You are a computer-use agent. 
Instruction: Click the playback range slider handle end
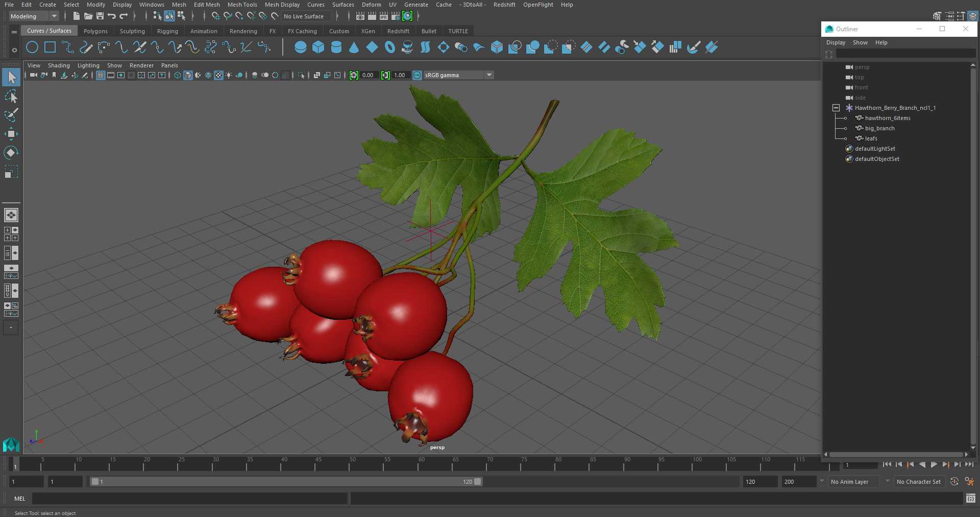(478, 482)
